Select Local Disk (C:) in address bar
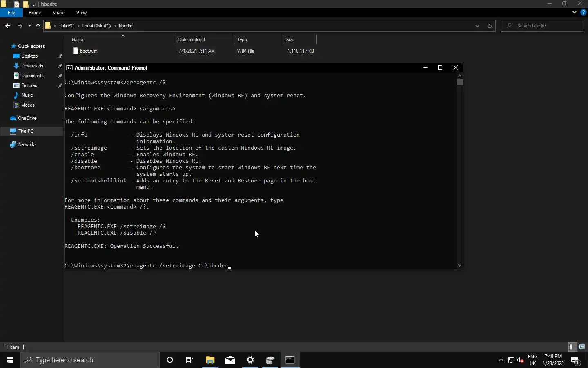This screenshot has height=368, width=588. (96, 26)
